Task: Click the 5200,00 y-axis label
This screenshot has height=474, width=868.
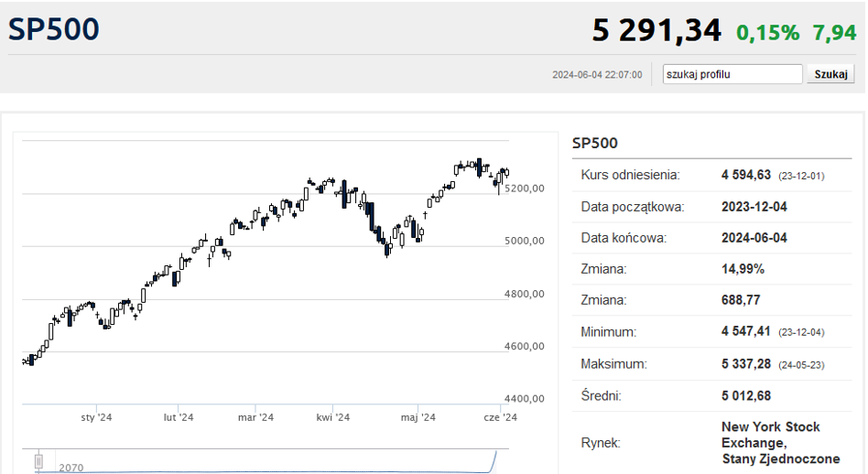Action: tap(525, 189)
